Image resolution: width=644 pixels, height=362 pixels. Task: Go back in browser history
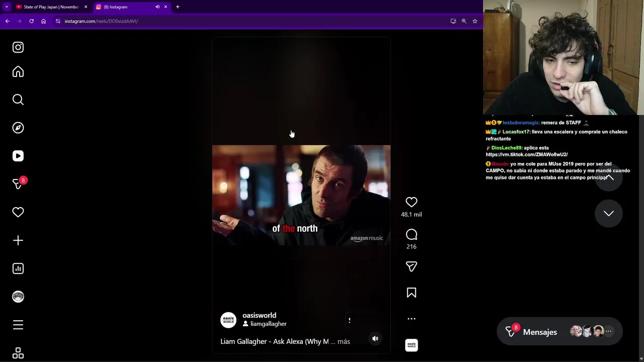point(8,21)
